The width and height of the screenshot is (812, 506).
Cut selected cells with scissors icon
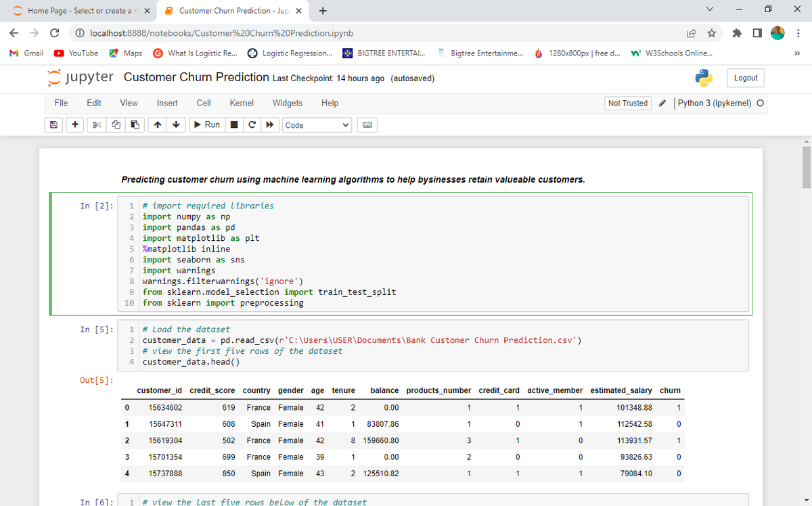pyautogui.click(x=97, y=125)
